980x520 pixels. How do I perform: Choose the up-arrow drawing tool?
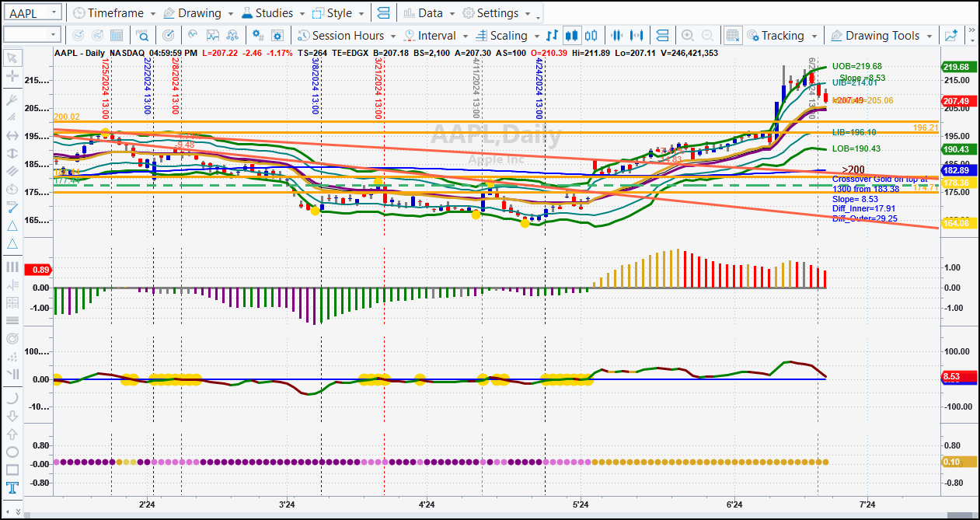click(x=12, y=433)
